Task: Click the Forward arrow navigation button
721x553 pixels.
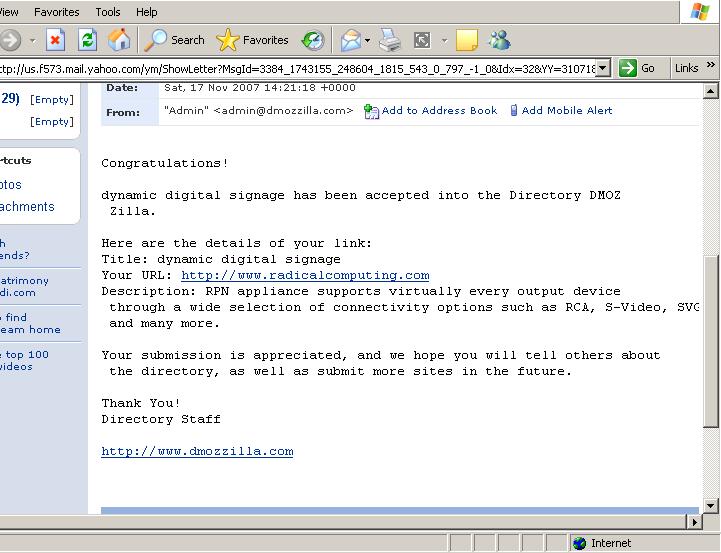Action: point(10,40)
